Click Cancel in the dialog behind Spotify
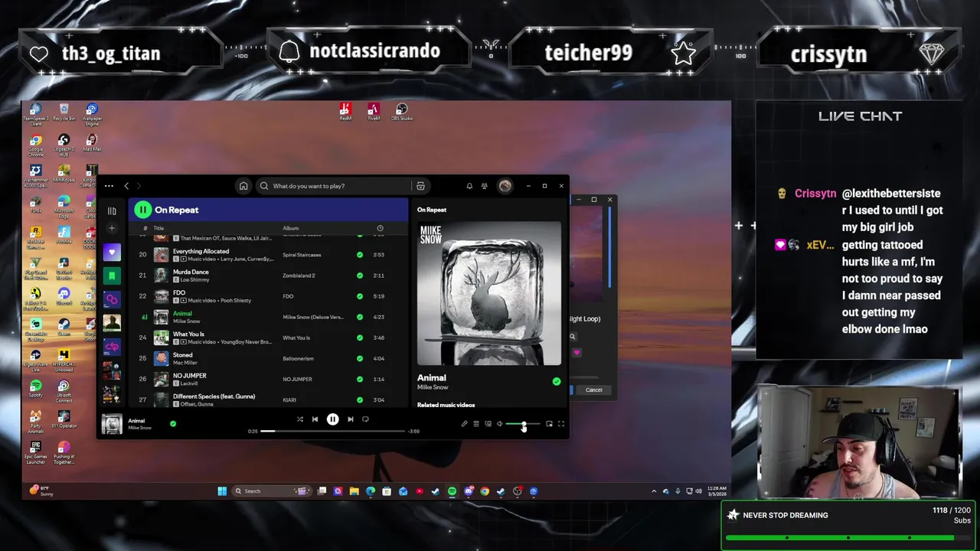The width and height of the screenshot is (980, 551). click(594, 390)
